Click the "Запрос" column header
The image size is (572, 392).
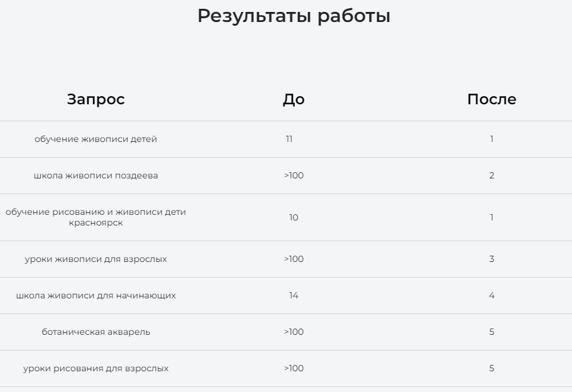pos(96,99)
